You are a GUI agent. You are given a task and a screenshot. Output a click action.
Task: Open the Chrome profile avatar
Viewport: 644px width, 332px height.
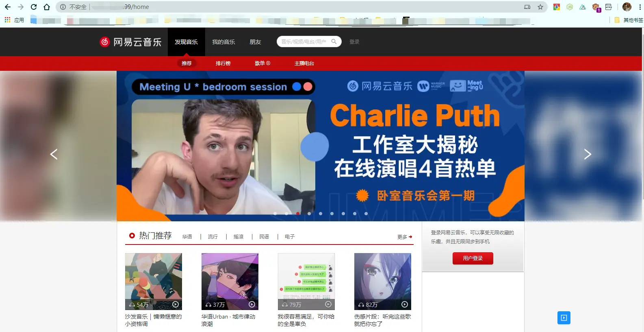627,7
